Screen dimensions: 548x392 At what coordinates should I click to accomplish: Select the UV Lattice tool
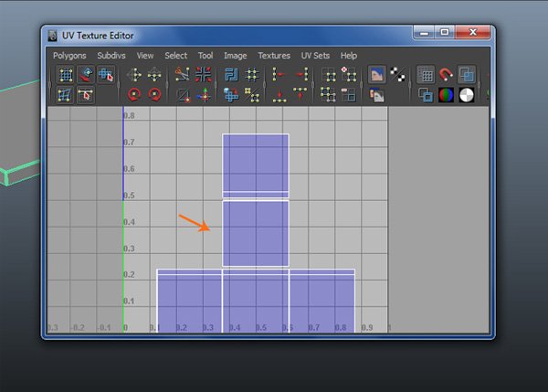click(66, 75)
